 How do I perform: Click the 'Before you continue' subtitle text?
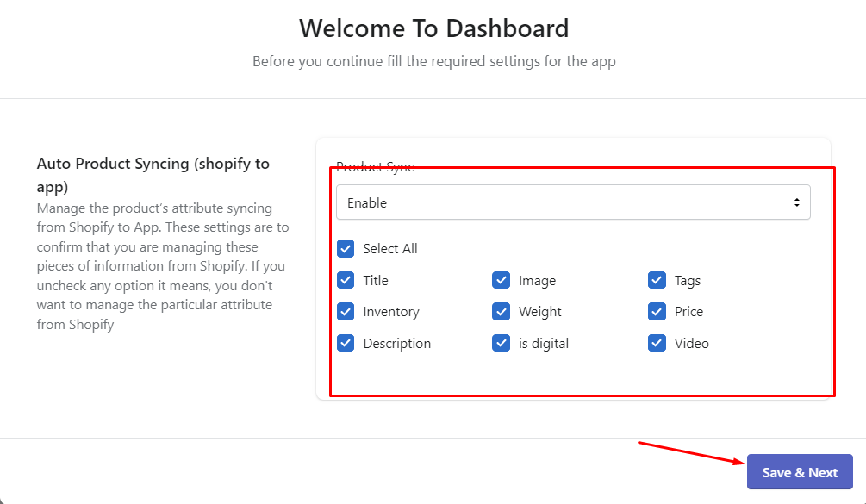(x=434, y=61)
